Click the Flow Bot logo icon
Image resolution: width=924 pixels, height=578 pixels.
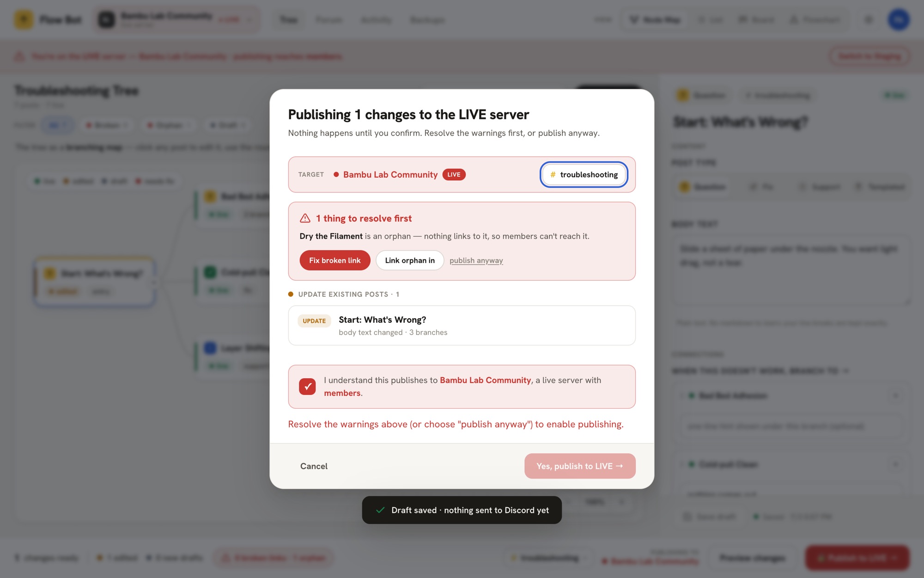point(24,19)
